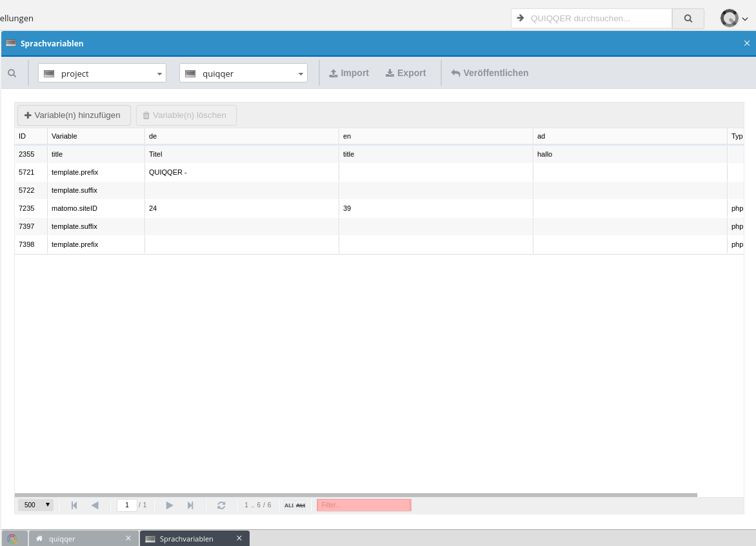Screen dimensions: 756x546
Task: Open the 'quiqqer' package dropdown
Action: point(243,73)
